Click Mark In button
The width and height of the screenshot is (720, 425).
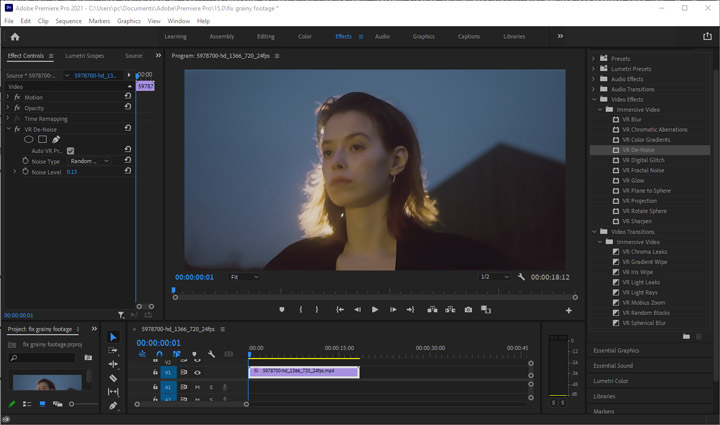(x=301, y=310)
